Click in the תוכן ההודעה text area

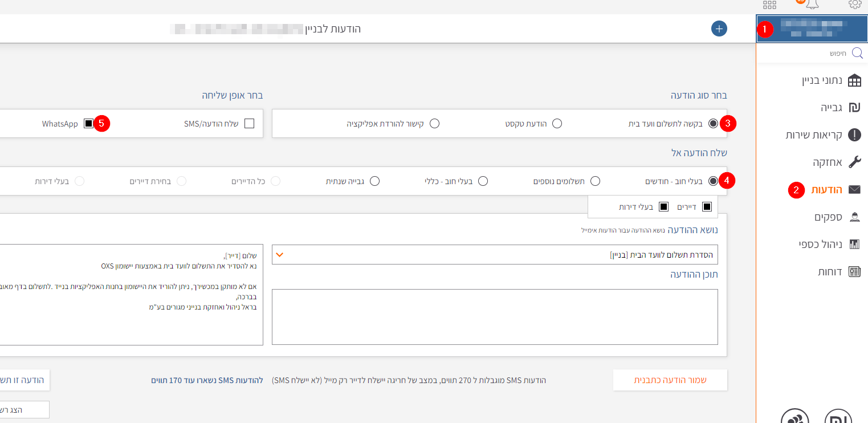tap(495, 317)
